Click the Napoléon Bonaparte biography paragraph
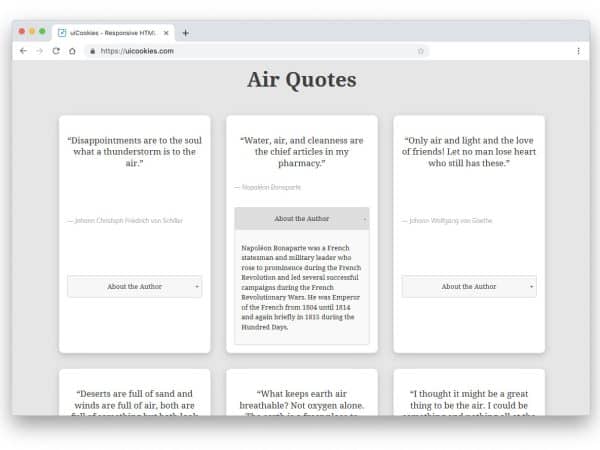600x450 pixels. [x=301, y=287]
